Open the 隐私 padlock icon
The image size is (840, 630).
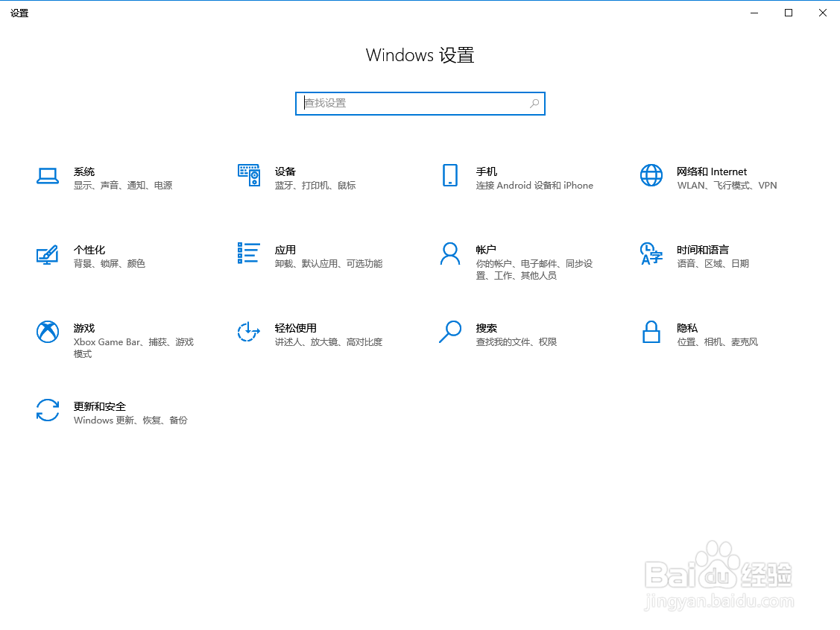click(651, 332)
